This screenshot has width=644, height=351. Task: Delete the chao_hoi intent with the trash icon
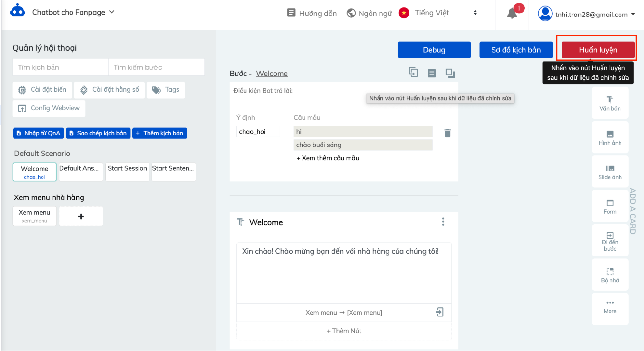coord(447,133)
